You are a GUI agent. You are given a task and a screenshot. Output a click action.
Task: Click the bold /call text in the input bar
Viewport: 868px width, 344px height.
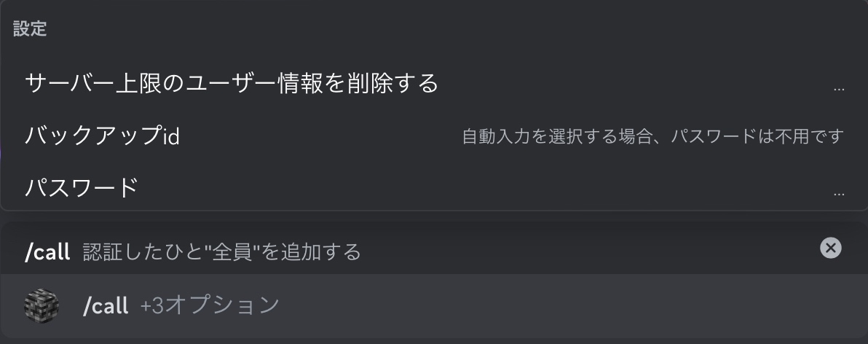(x=47, y=252)
